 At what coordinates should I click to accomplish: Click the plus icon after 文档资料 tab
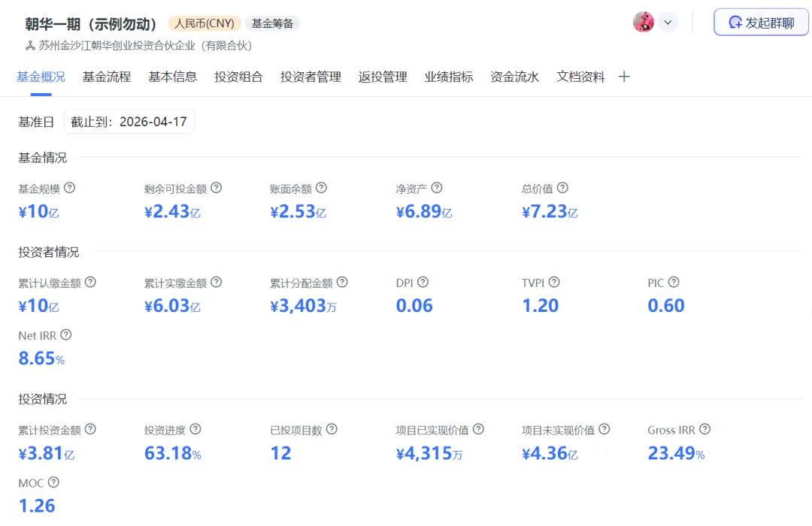coord(624,76)
